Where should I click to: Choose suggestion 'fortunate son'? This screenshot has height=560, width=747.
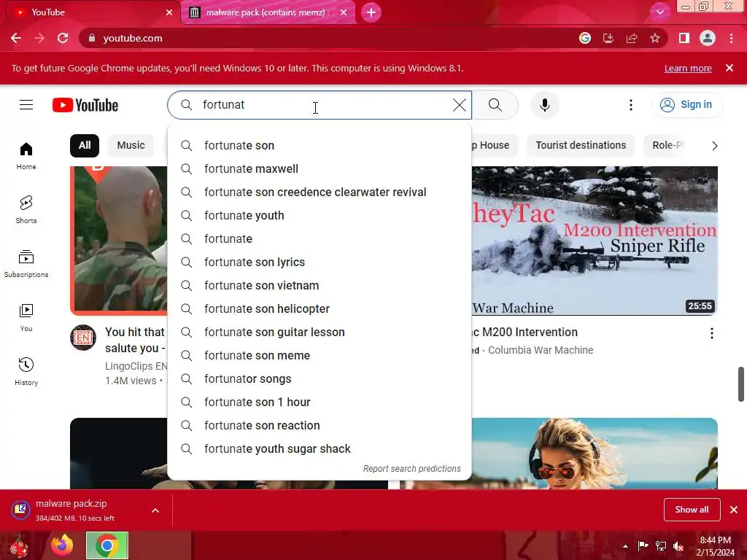click(x=320, y=145)
